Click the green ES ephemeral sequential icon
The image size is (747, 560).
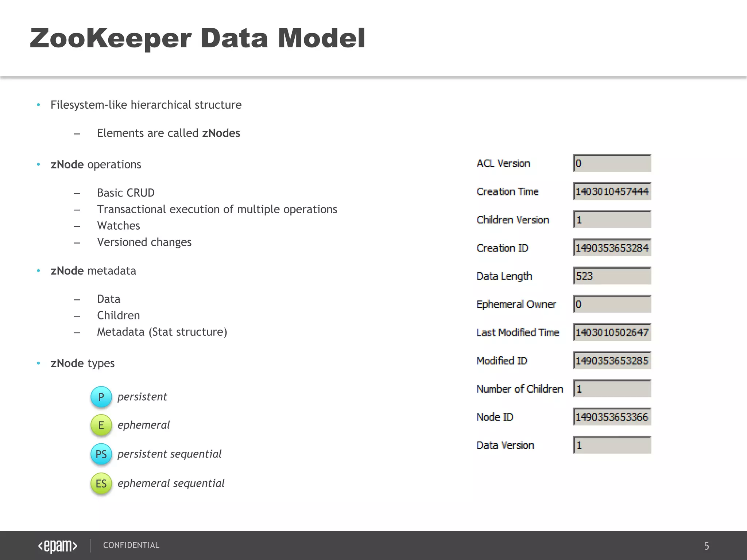101,483
